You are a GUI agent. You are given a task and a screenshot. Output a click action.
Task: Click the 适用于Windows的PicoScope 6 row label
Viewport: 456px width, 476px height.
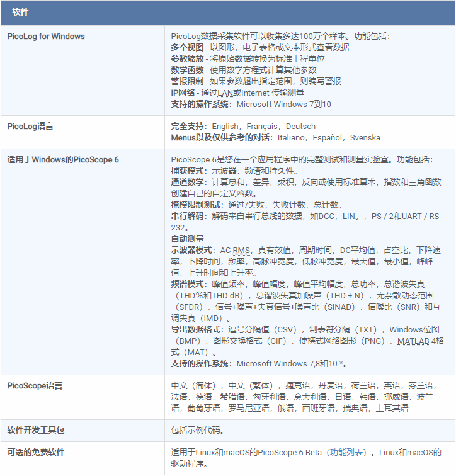click(63, 159)
